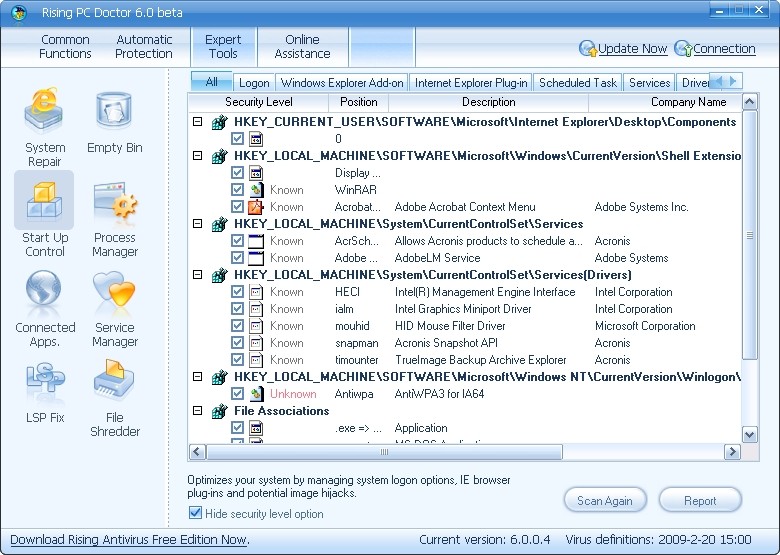Collapse the HKEY_CURRENT_USER Desktop\Components group
Screen dimensions: 780x555
[x=197, y=121]
